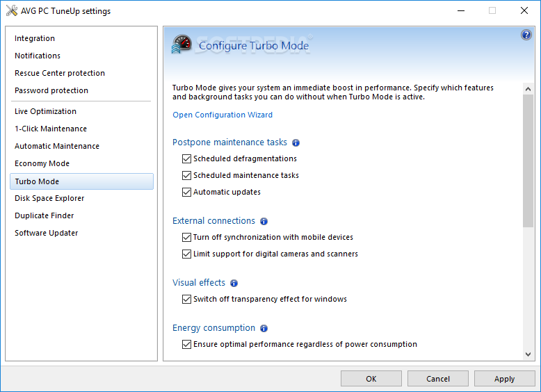Click info icon next to Postpone maintenance tasks
This screenshot has height=392, width=541.
coord(296,142)
